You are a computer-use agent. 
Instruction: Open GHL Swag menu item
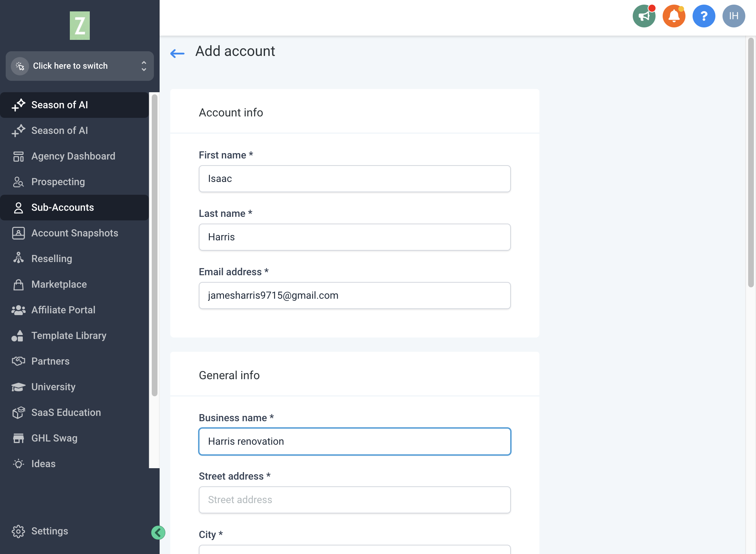pyautogui.click(x=74, y=438)
